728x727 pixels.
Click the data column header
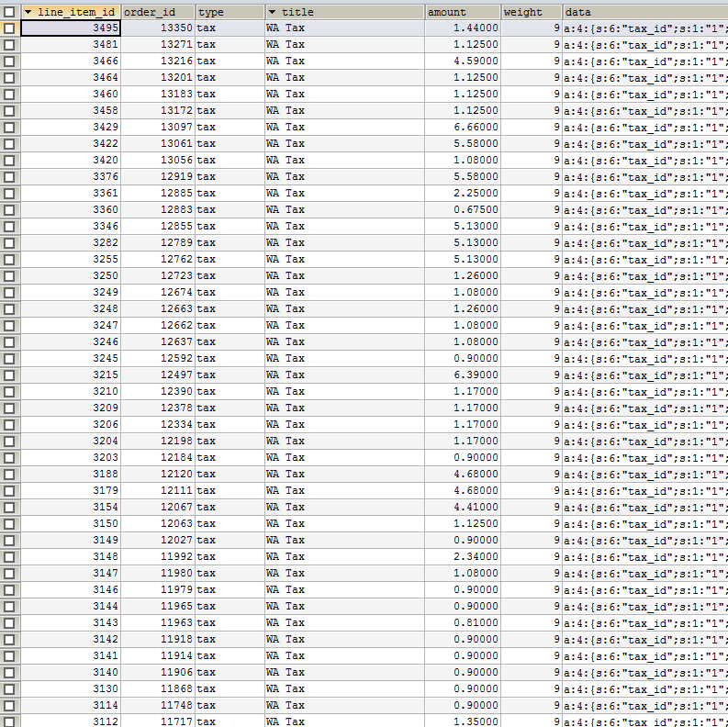[645, 12]
